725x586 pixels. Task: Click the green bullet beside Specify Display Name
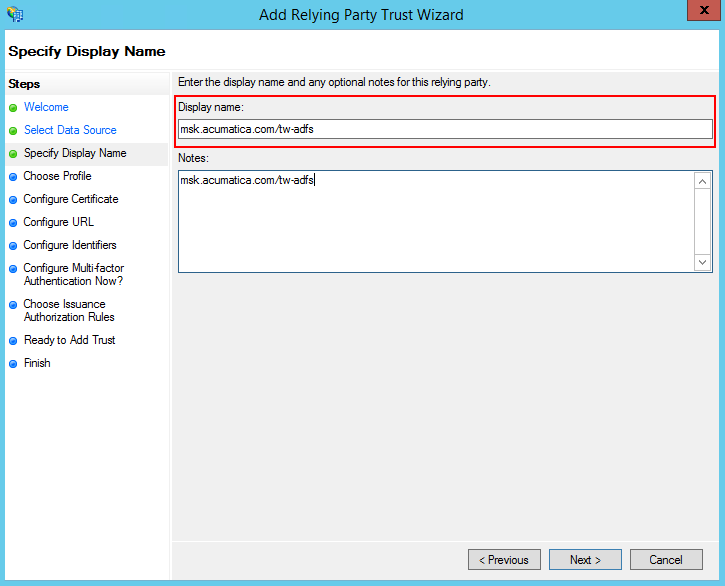tap(13, 154)
